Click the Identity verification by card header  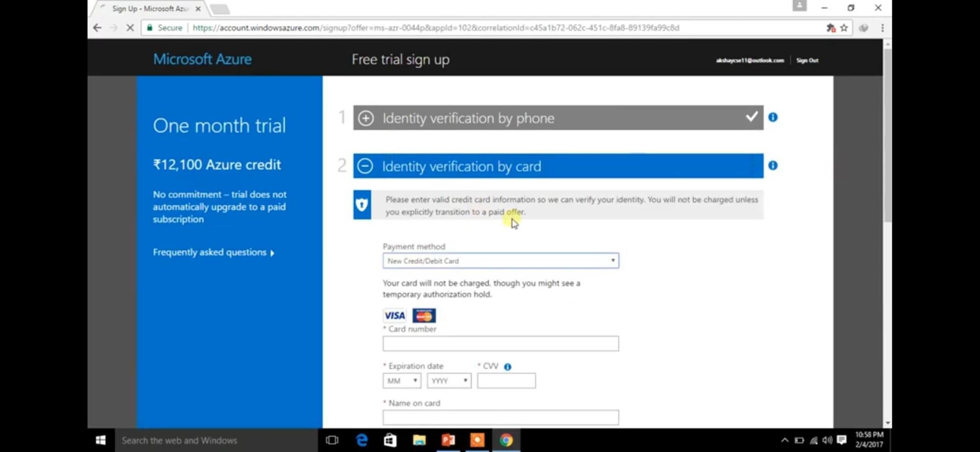[x=558, y=166]
